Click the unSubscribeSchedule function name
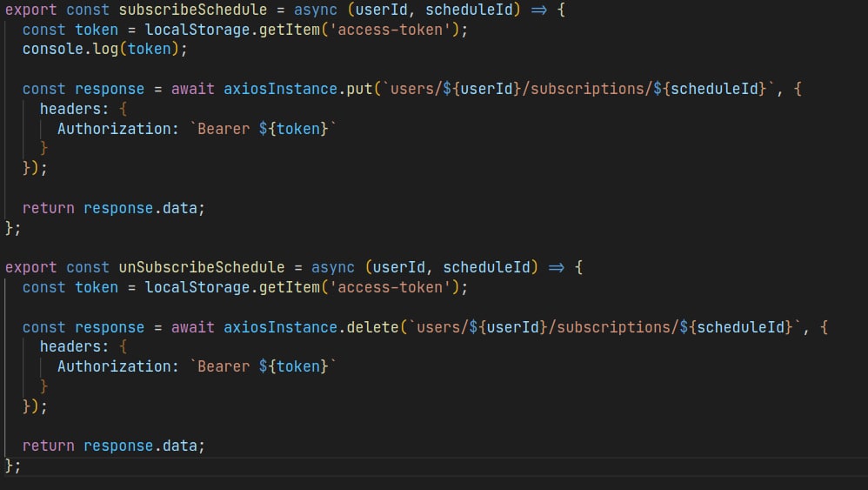Image resolution: width=868 pixels, height=490 pixels. coord(202,267)
